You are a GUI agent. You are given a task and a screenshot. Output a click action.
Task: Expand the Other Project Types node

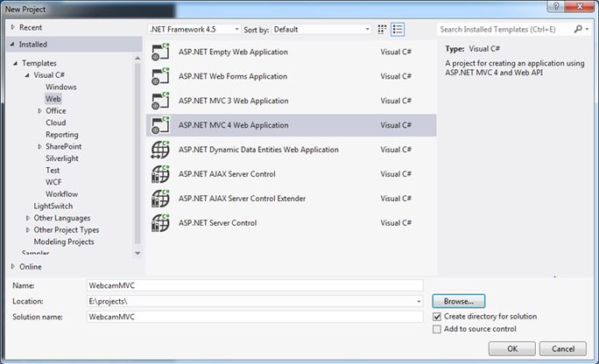click(27, 230)
